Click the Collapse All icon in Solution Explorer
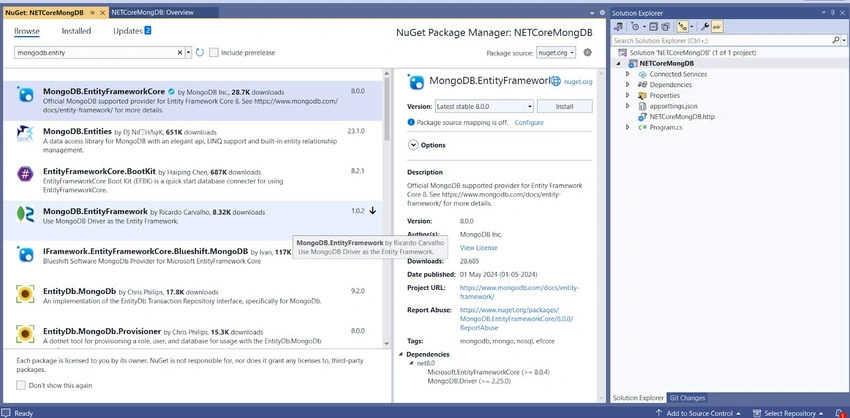Screen dimensions: 850x418 654,26
